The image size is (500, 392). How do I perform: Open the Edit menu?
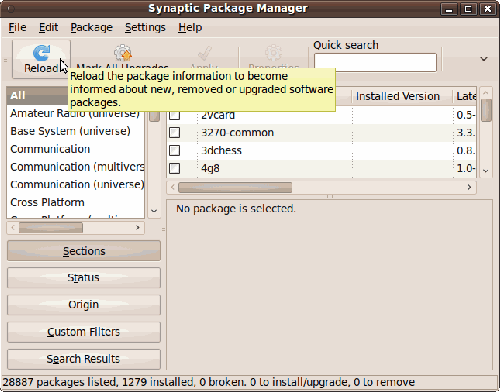[48, 27]
